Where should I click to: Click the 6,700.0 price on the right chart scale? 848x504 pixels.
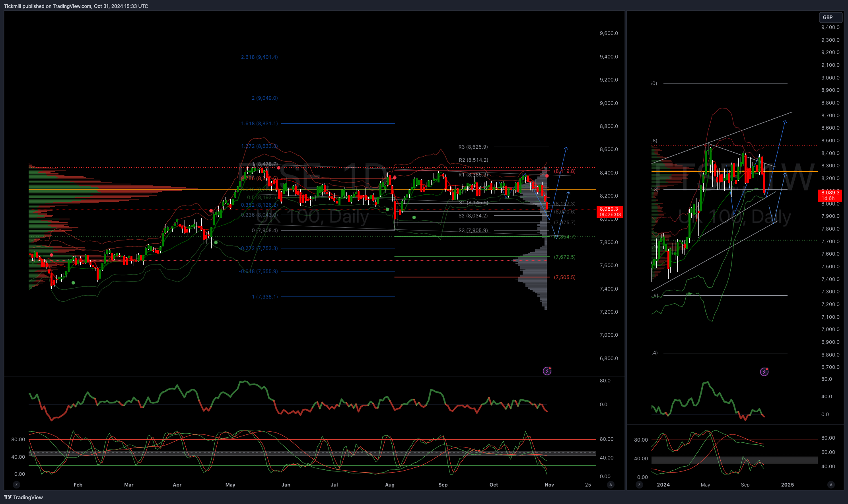click(x=830, y=367)
